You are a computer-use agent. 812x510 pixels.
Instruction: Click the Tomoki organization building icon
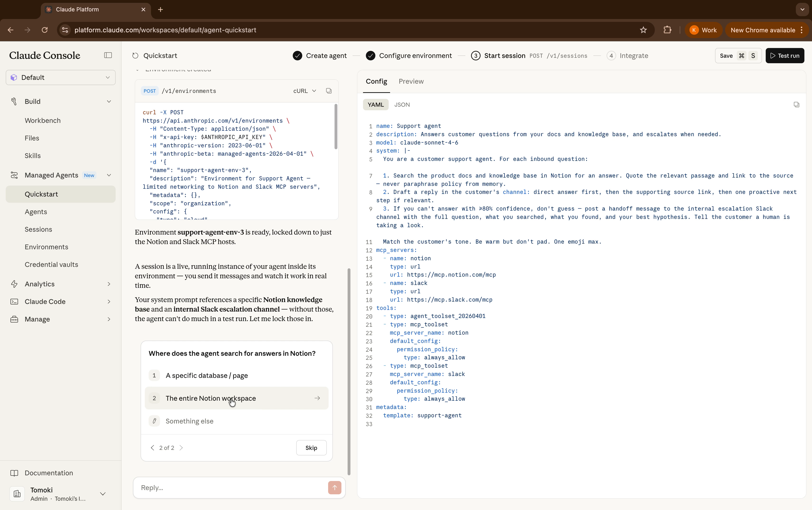click(17, 494)
